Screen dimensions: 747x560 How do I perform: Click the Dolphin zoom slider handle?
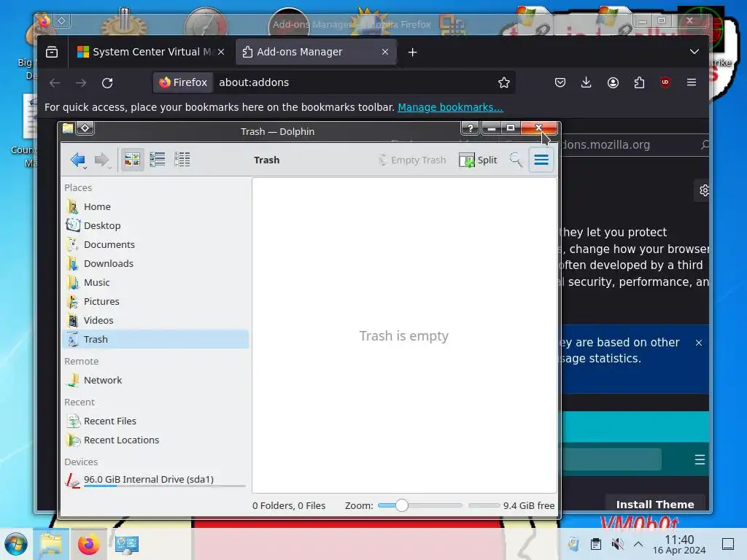402,506
